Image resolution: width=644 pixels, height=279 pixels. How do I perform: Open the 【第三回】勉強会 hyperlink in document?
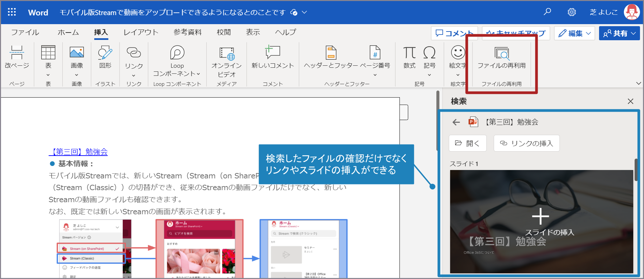pos(78,152)
